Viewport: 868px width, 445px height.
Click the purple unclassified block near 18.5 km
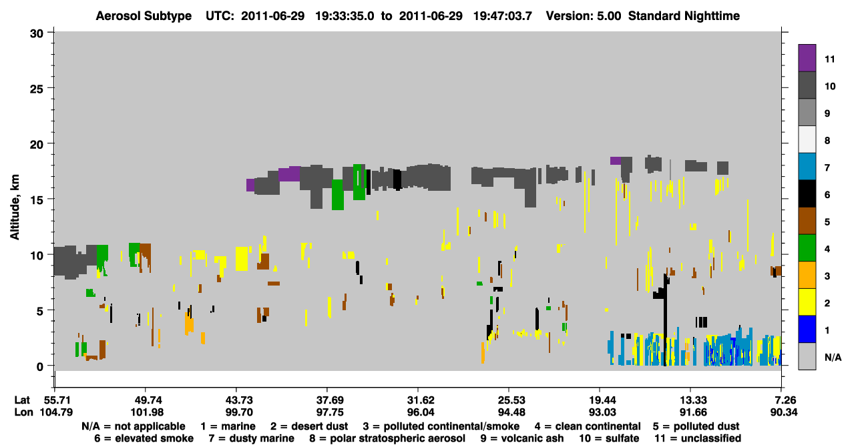point(616,160)
